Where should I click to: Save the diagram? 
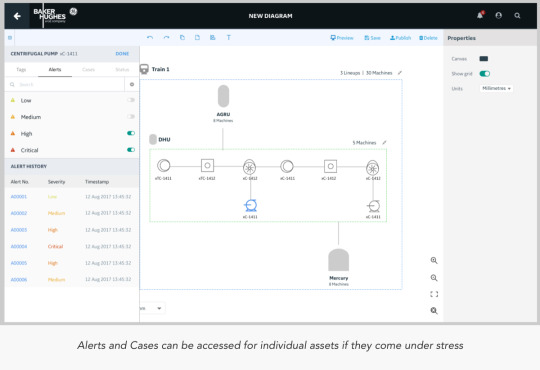coord(372,38)
